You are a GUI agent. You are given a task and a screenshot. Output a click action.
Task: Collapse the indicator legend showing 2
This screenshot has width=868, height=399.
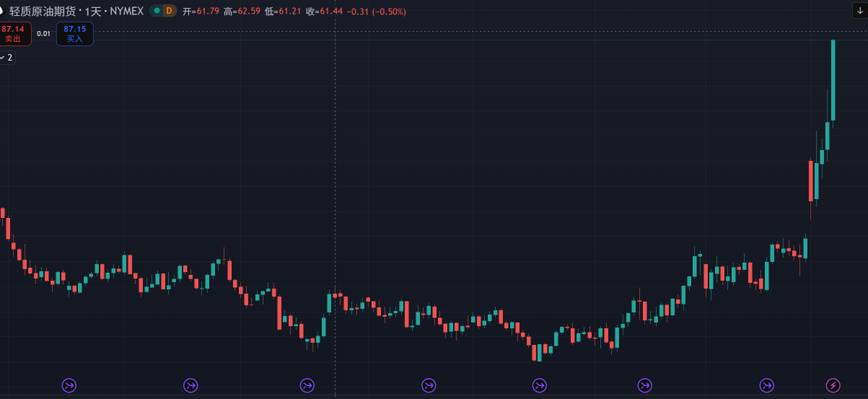[7, 57]
